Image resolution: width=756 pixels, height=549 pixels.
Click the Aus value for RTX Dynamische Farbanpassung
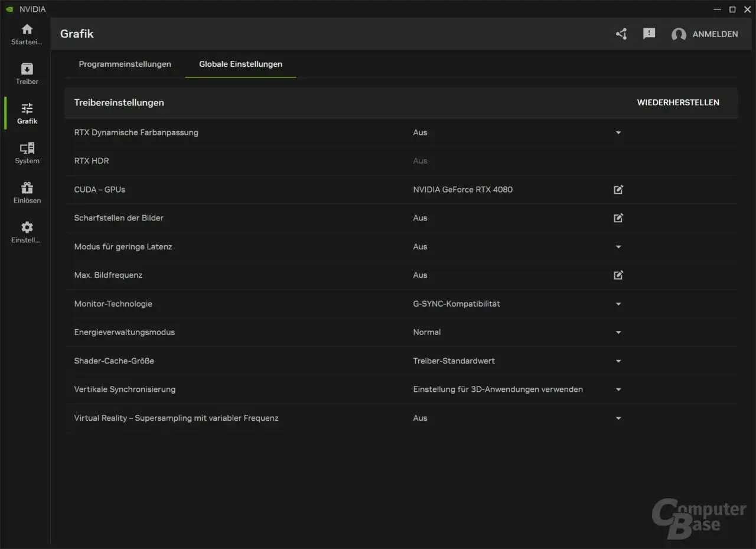click(420, 132)
